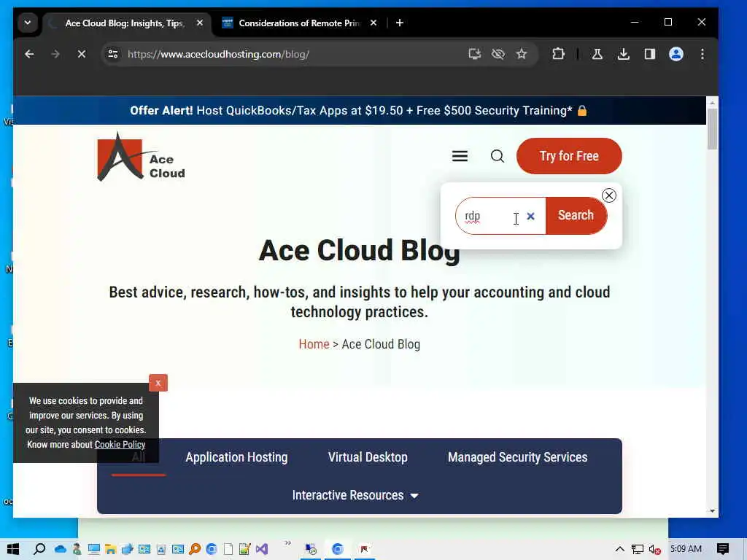Close the Ace Cloud Blog tab
This screenshot has width=747, height=560.
tap(200, 23)
